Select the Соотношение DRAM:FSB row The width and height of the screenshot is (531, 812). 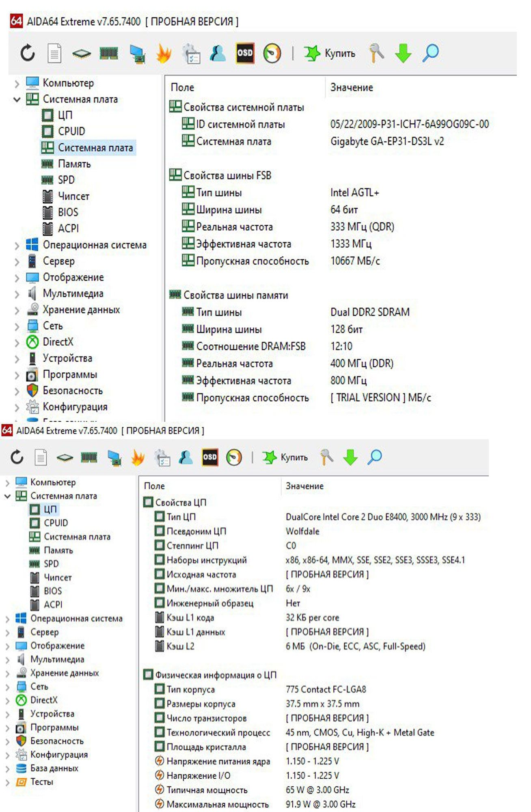point(267,346)
